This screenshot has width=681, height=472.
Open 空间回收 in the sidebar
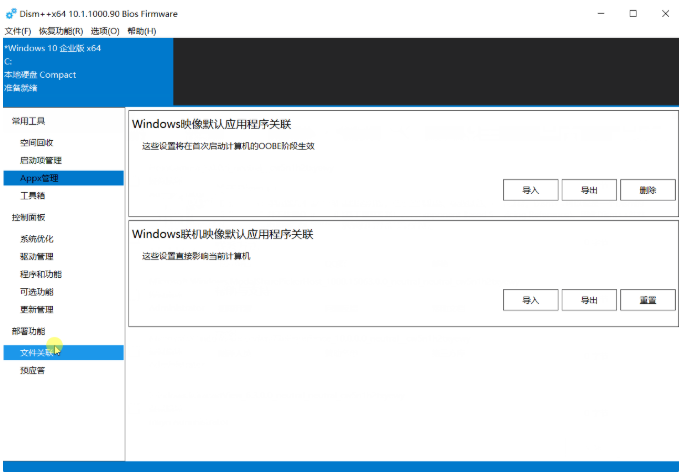[63, 142]
